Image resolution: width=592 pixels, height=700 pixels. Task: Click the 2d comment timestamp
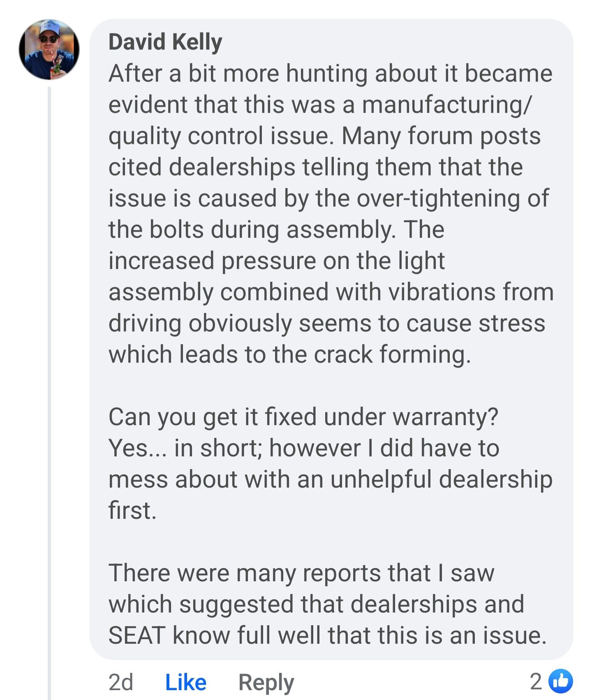click(x=121, y=682)
